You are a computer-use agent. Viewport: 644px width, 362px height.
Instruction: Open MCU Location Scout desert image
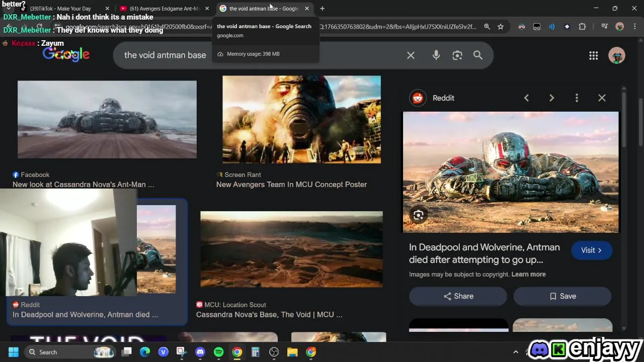291,249
